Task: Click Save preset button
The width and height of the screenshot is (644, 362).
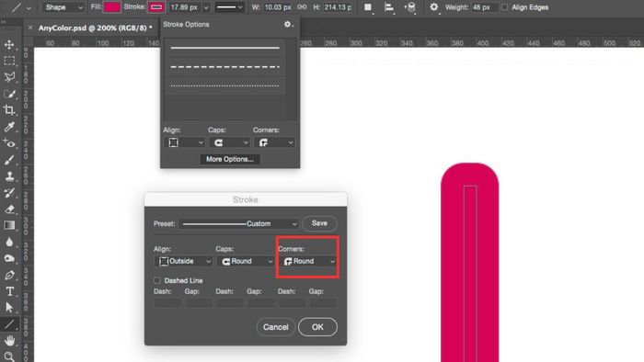Action: 319,223
